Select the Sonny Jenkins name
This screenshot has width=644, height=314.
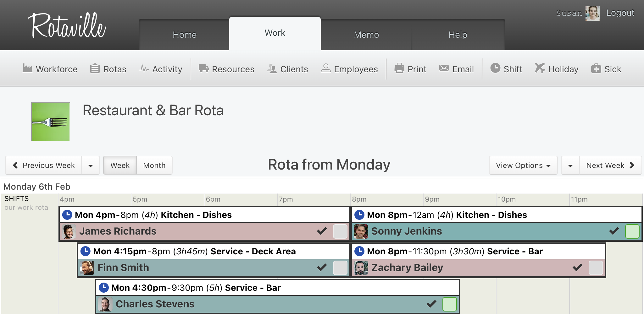coord(407,231)
